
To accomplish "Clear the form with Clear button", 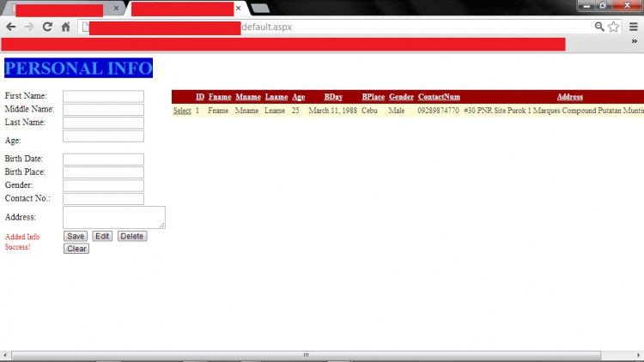I will click(76, 249).
